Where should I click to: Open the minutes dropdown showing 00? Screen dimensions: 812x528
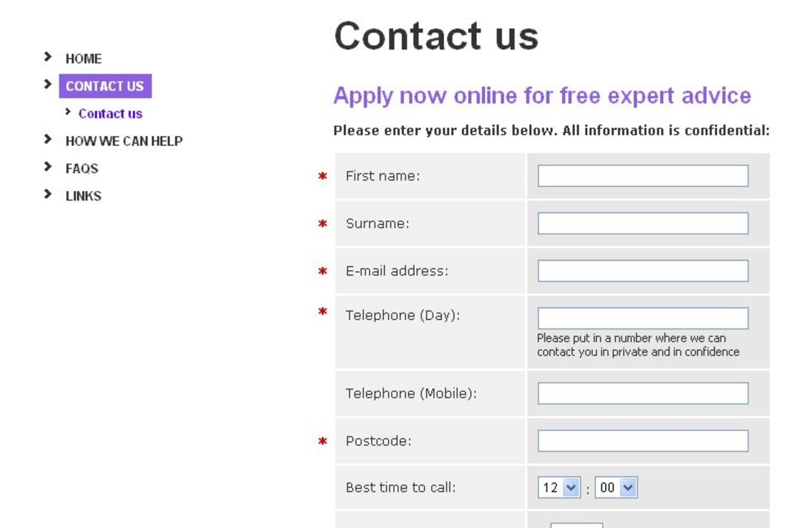coord(616,487)
